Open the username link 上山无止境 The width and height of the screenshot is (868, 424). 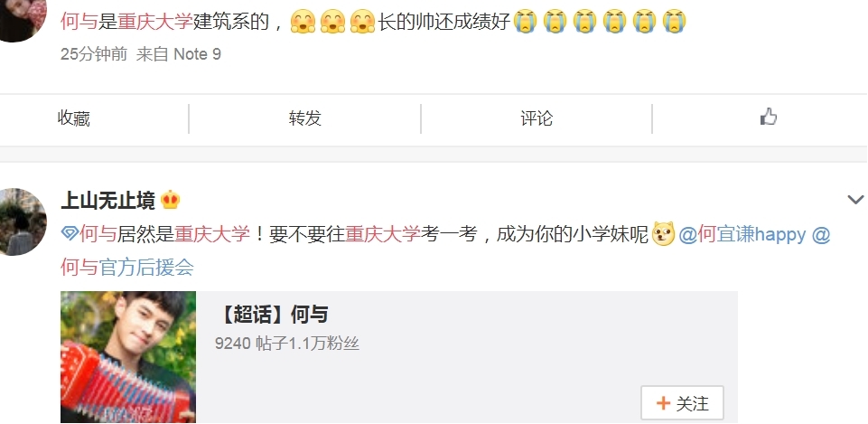pyautogui.click(x=108, y=200)
